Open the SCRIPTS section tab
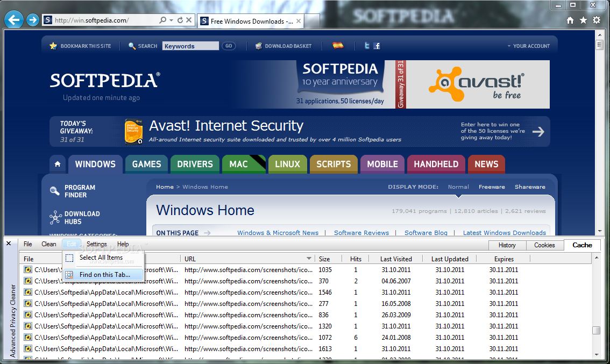 [x=334, y=164]
